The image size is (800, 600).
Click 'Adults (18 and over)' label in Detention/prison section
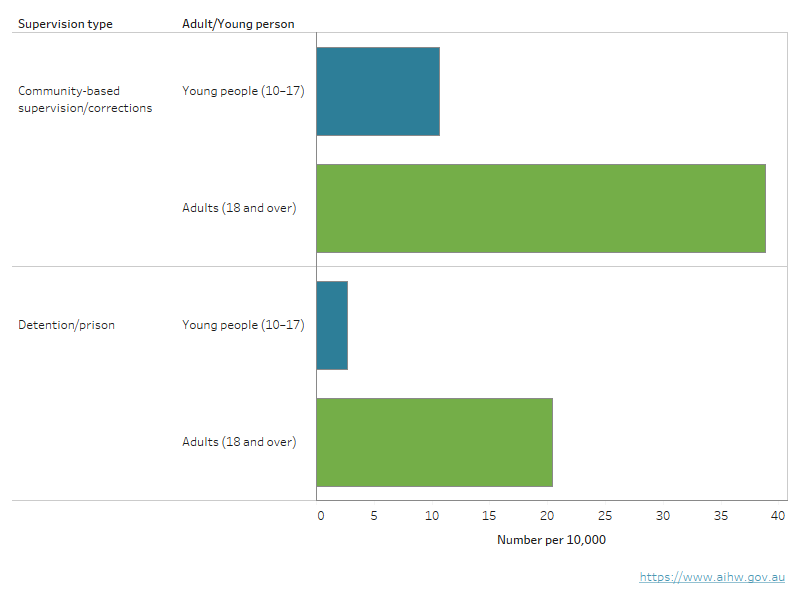pyautogui.click(x=239, y=442)
